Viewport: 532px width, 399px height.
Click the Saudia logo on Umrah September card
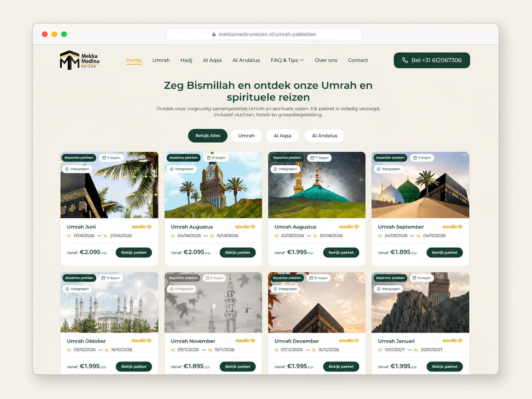point(453,227)
